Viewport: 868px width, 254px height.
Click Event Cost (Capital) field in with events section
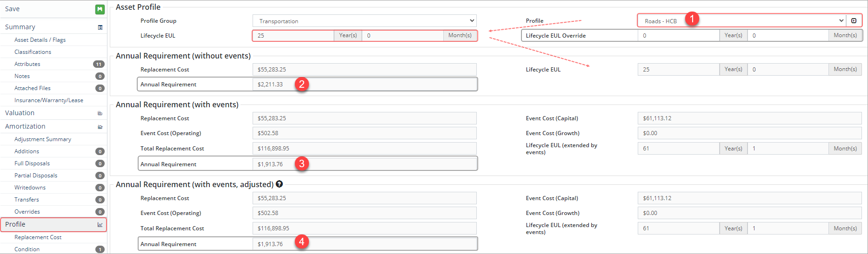pos(750,118)
